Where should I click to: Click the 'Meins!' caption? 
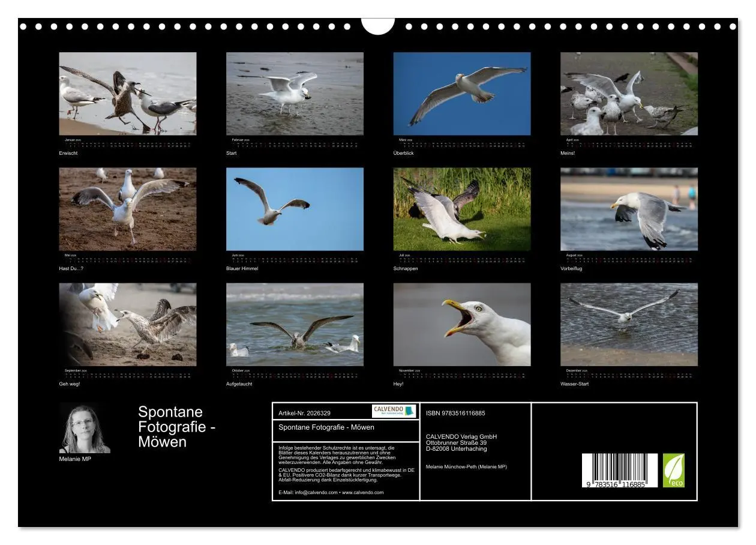pos(568,153)
